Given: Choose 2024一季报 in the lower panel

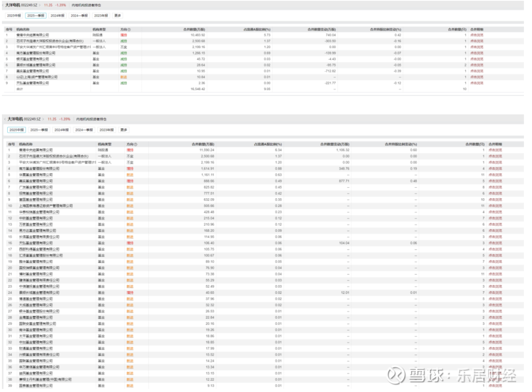Looking at the screenshot, I should (x=84, y=130).
